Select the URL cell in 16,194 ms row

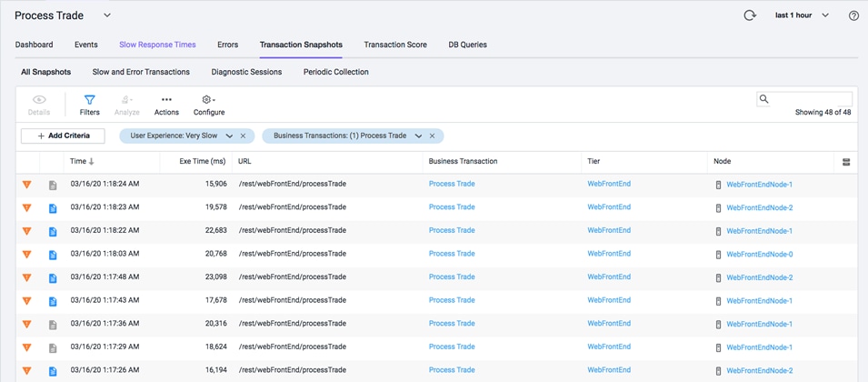coord(292,370)
